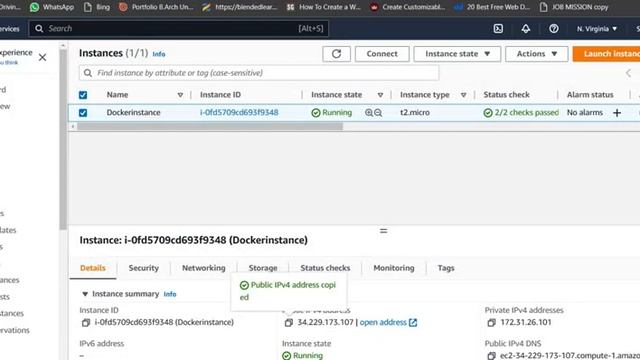Click the Connect button
Screen dimensions: 640x360
pos(382,54)
